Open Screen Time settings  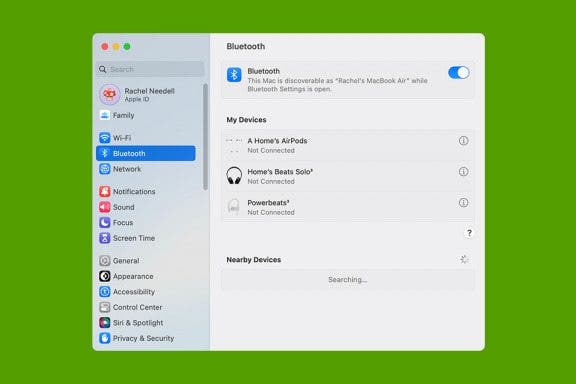145,238
